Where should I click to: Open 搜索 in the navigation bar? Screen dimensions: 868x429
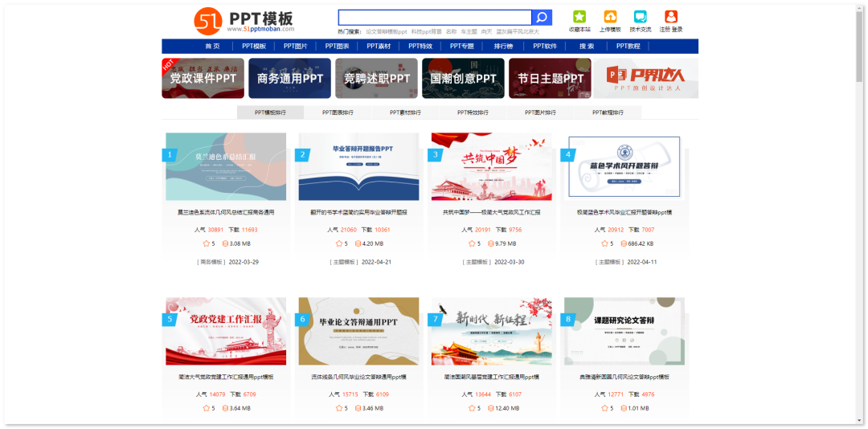point(587,47)
